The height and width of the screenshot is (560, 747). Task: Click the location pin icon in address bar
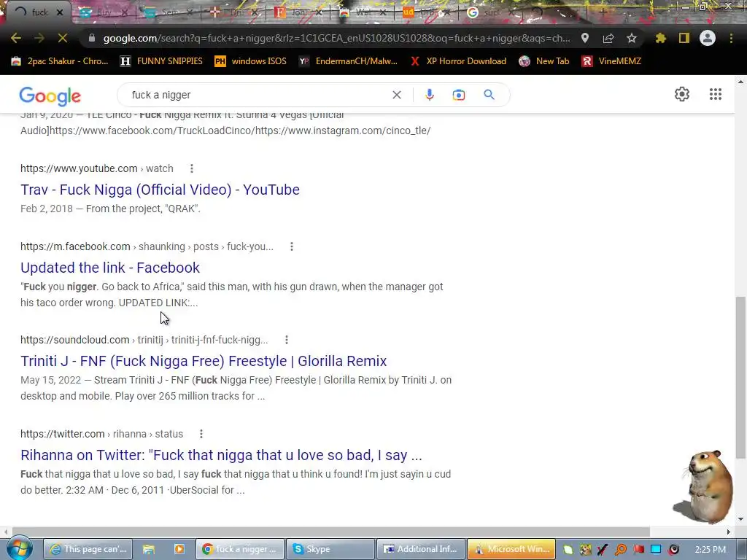[x=585, y=38]
